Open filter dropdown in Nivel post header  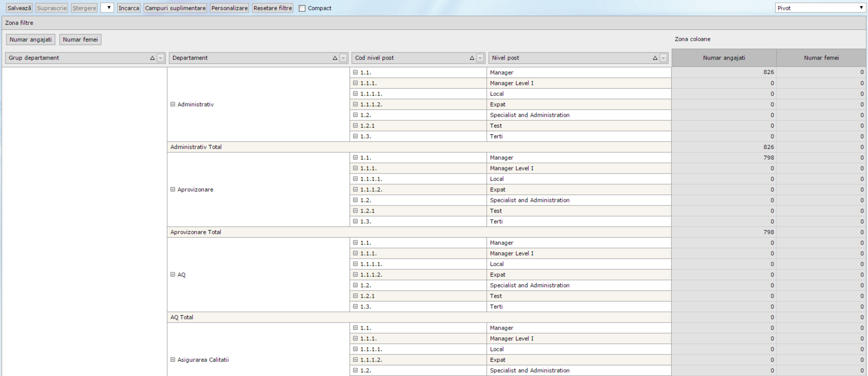tap(663, 58)
